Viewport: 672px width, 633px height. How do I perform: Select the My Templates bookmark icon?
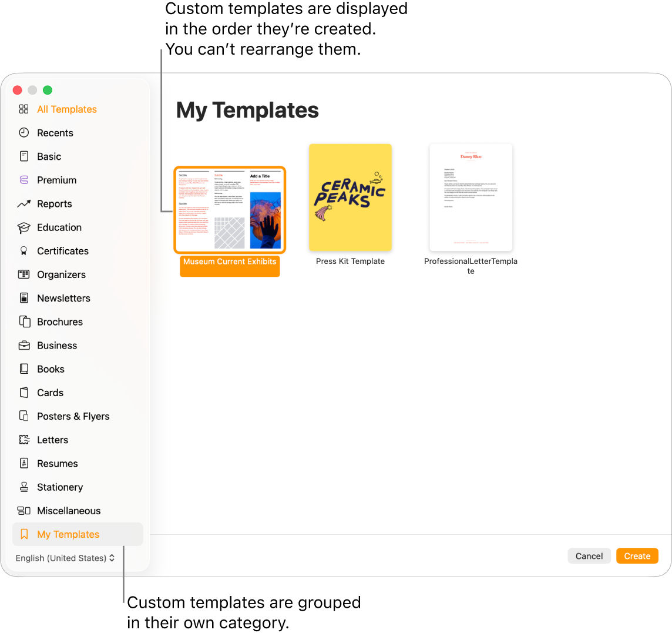click(x=23, y=534)
